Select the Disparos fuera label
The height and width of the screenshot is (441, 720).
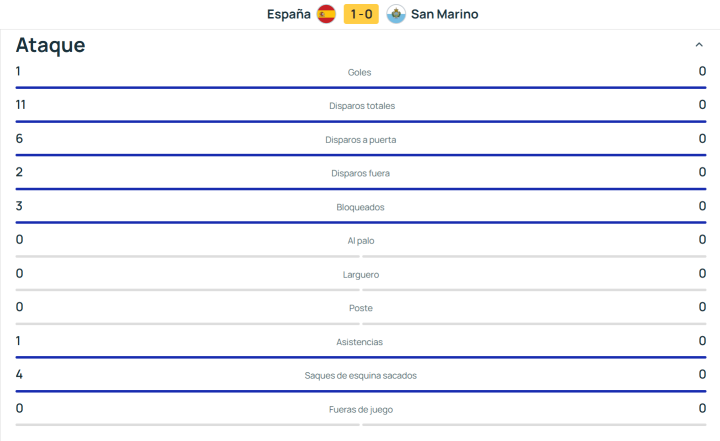360,173
